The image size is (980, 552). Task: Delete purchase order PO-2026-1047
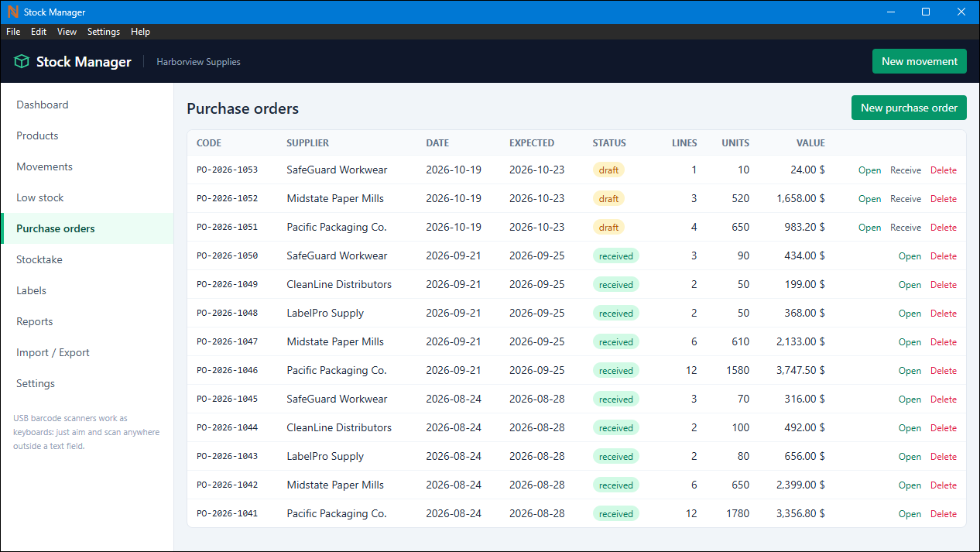[x=944, y=342]
